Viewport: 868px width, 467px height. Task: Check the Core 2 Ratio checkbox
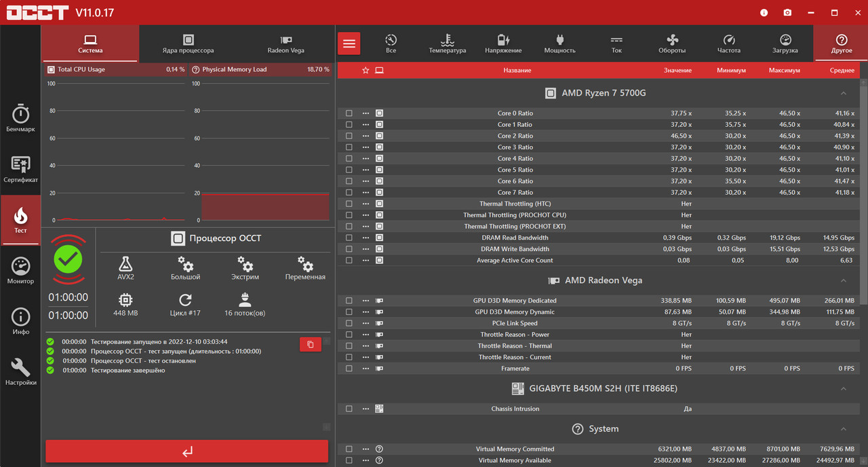click(x=349, y=136)
